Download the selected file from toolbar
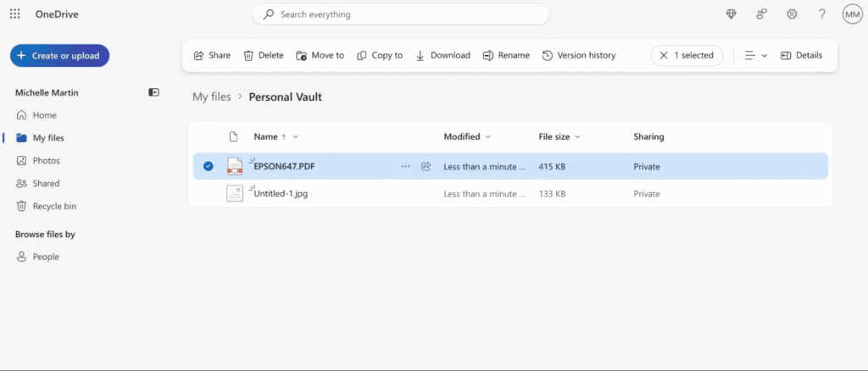The height and width of the screenshot is (371, 868). click(x=442, y=55)
